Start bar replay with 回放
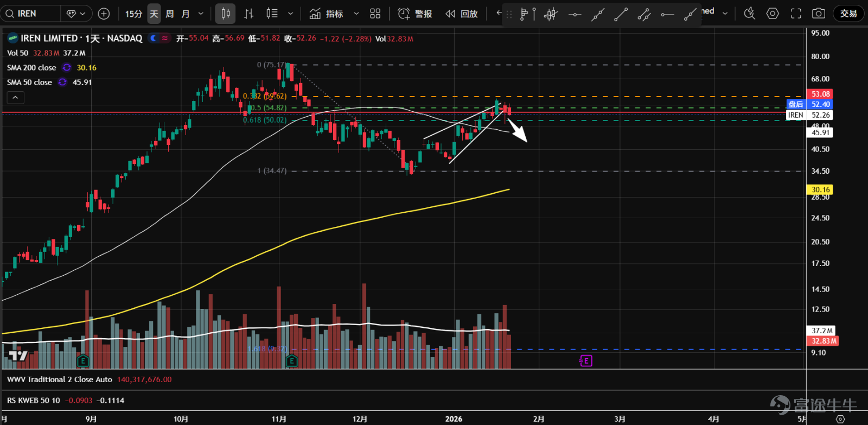Screen dimensions: 868x425 coord(462,14)
